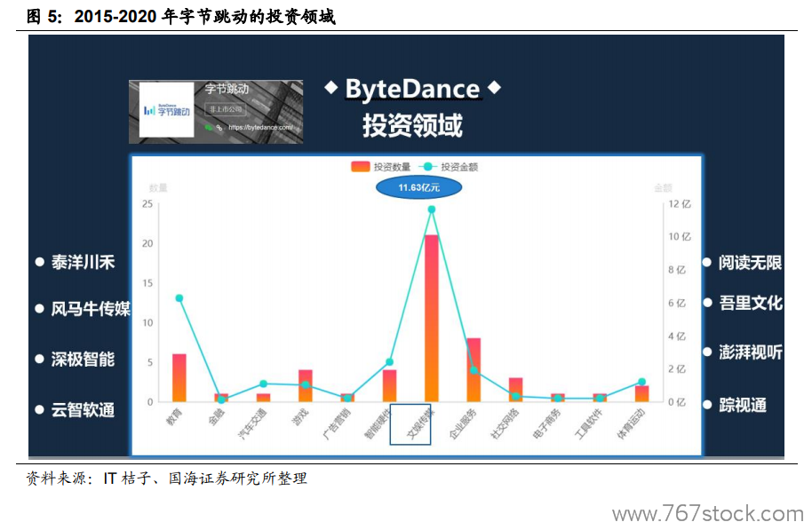Select 深极智能 in the left company list

click(83, 360)
